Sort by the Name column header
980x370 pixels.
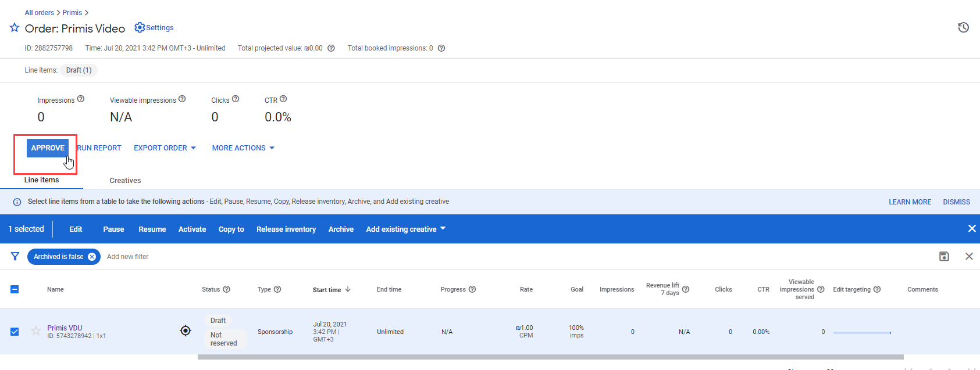pos(55,289)
